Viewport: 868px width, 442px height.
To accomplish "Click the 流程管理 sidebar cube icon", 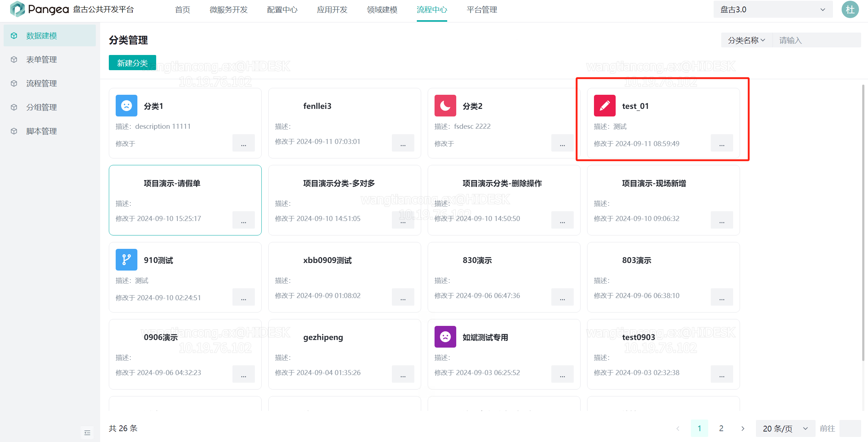I will click(x=14, y=83).
